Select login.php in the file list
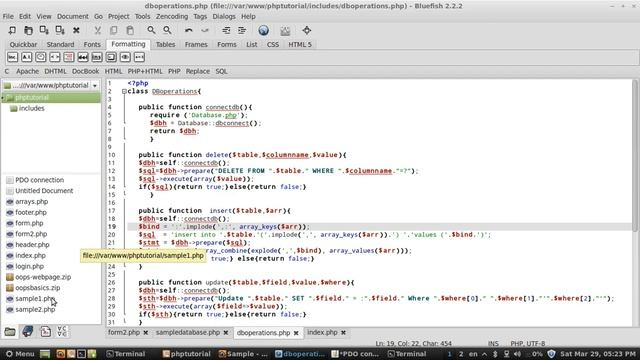 pyautogui.click(x=29, y=266)
